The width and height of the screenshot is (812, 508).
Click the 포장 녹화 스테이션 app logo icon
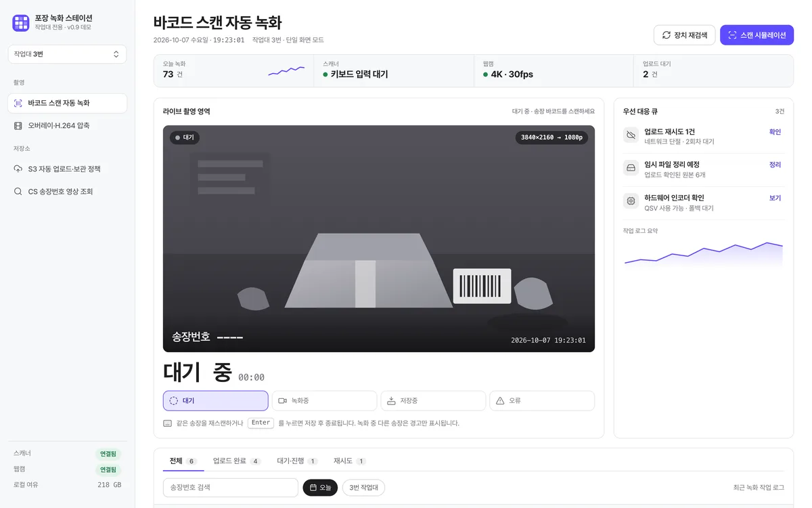21,23
